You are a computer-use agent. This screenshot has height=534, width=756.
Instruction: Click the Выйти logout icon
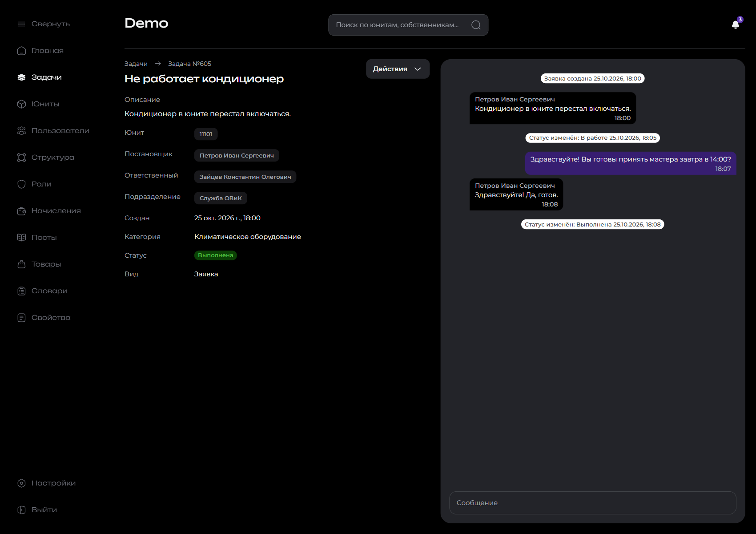[21, 510]
